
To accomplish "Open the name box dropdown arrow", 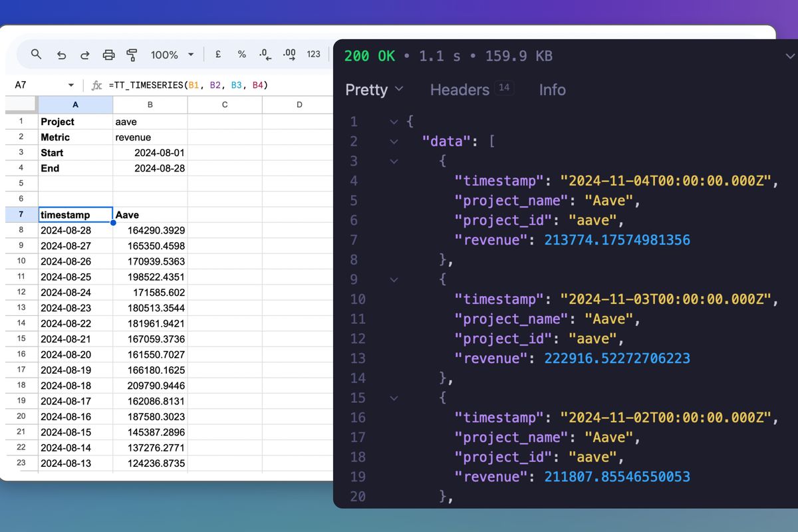I will point(71,85).
